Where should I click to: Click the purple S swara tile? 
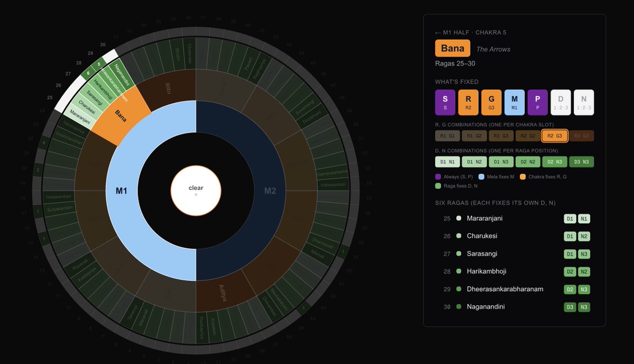[445, 102]
